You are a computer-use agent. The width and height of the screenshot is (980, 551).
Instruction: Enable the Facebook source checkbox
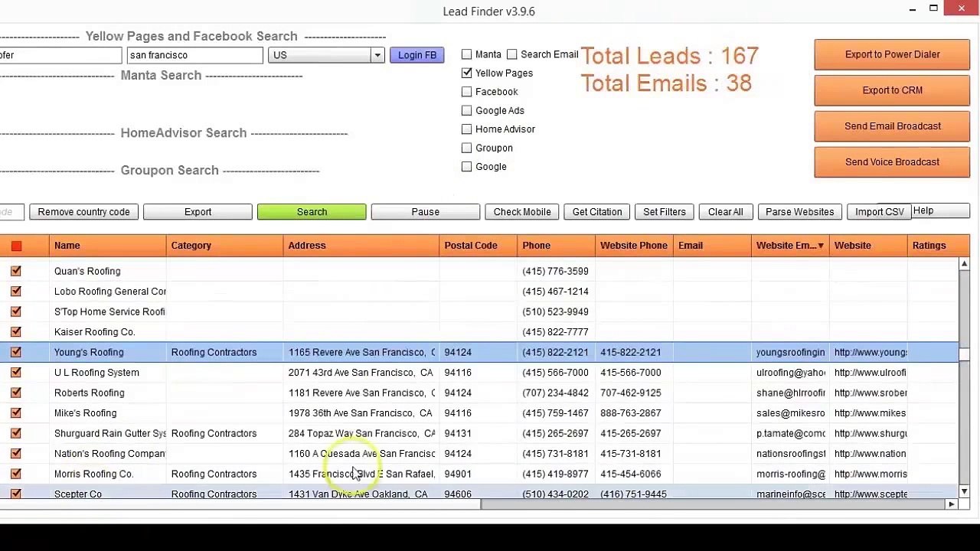click(x=467, y=92)
